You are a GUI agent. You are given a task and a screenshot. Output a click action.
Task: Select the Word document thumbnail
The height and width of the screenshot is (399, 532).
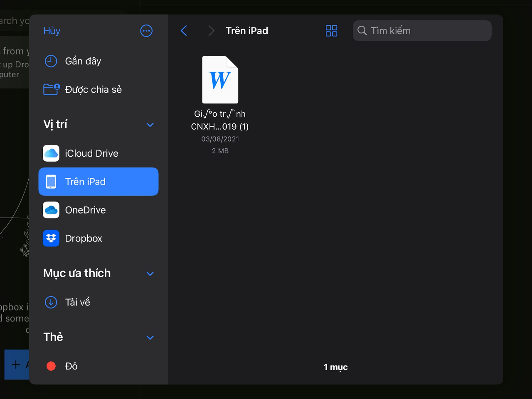(220, 80)
